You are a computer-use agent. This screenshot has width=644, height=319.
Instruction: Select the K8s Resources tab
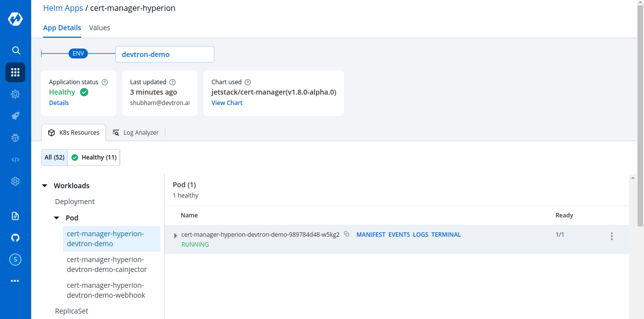tap(73, 133)
